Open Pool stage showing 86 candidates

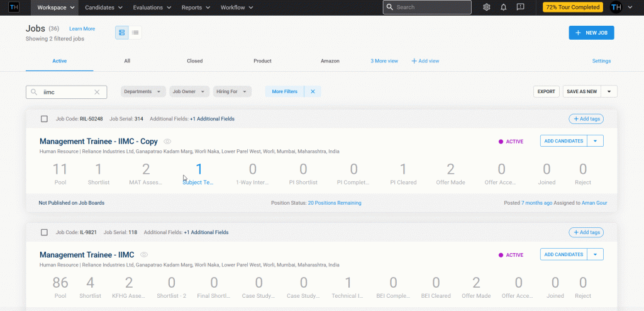click(60, 287)
